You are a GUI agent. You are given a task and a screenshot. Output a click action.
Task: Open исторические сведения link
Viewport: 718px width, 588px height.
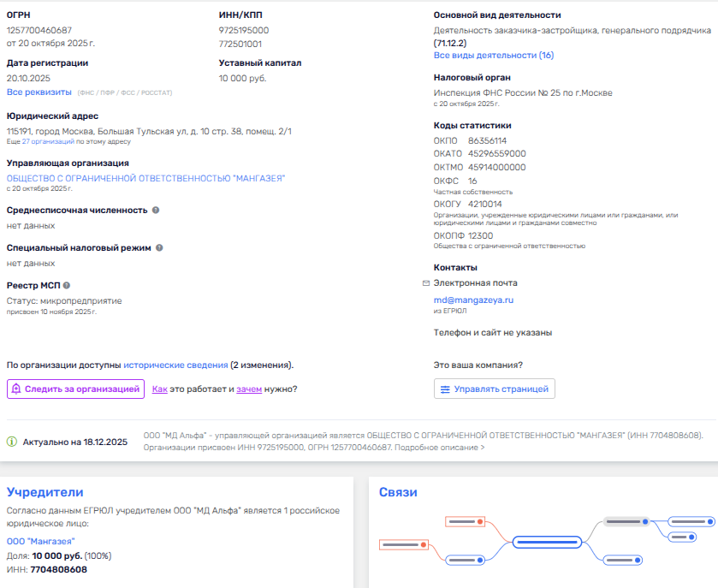[x=175, y=365]
